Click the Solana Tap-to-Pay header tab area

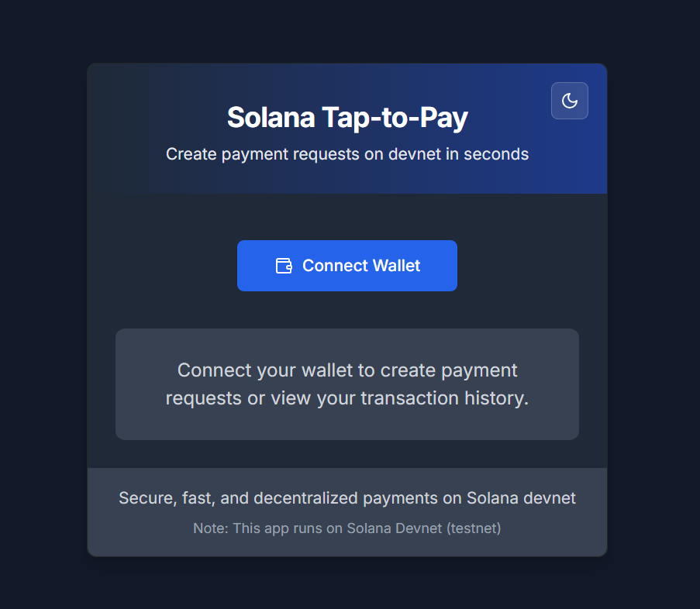pyautogui.click(x=347, y=117)
